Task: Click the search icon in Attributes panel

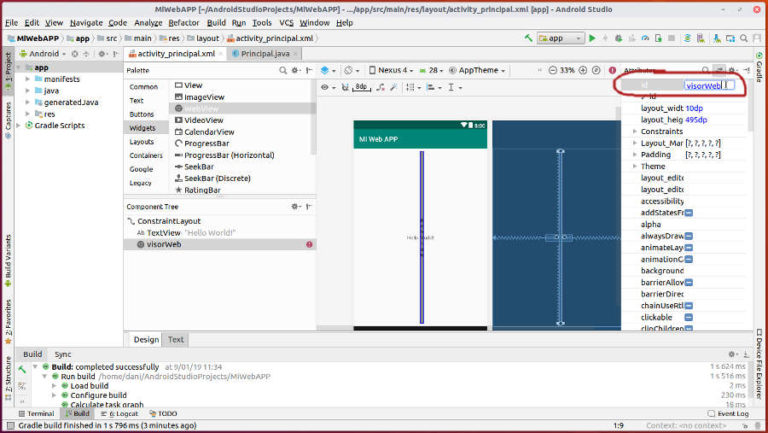Action: 705,71
